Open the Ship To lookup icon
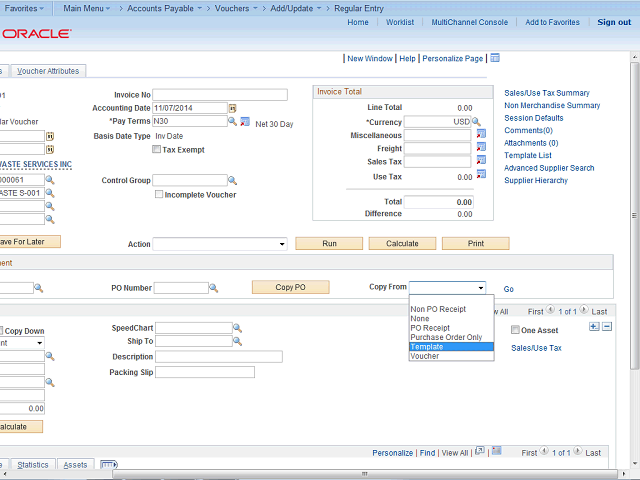The width and height of the screenshot is (640, 480). 237,342
